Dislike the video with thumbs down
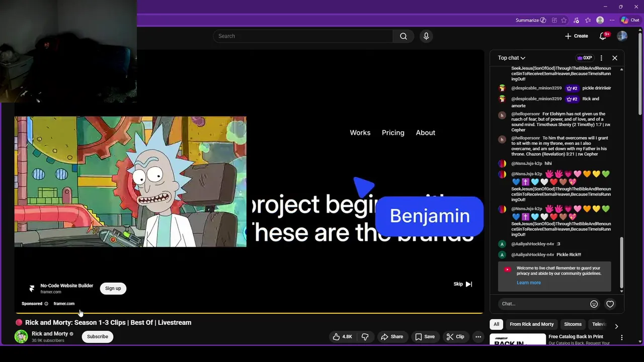The image size is (644, 362). point(365,337)
